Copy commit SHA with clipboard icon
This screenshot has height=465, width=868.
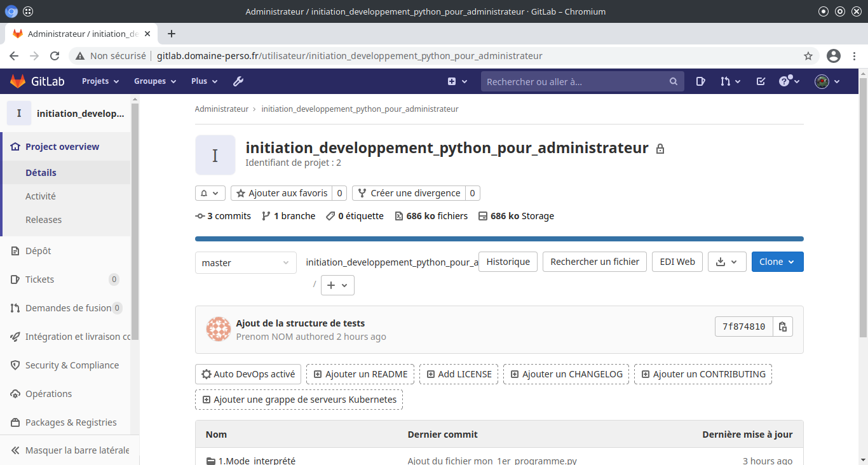pos(783,327)
